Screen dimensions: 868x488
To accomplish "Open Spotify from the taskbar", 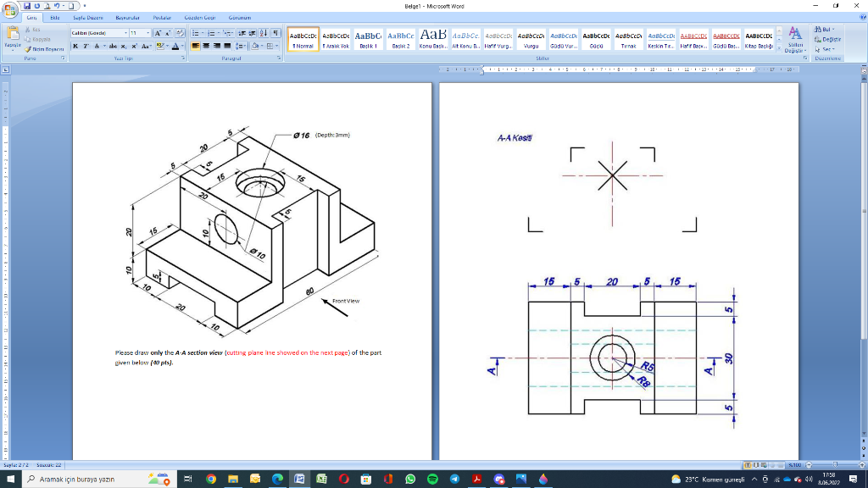I will point(432,479).
